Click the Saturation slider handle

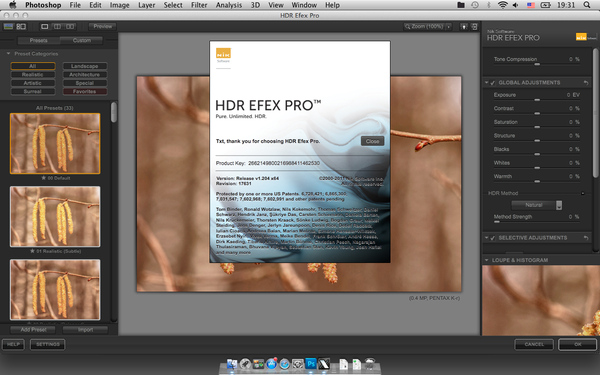537,127
